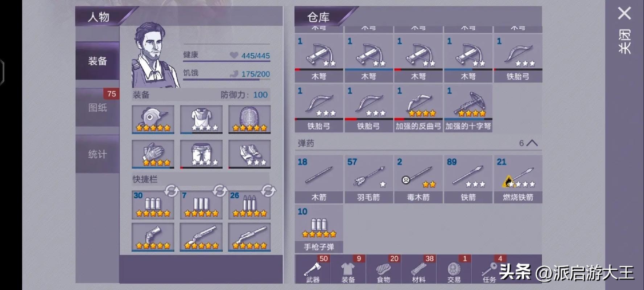This screenshot has height=290, width=644.
Task: Select the equipped boots slot
Action: pyautogui.click(x=249, y=154)
